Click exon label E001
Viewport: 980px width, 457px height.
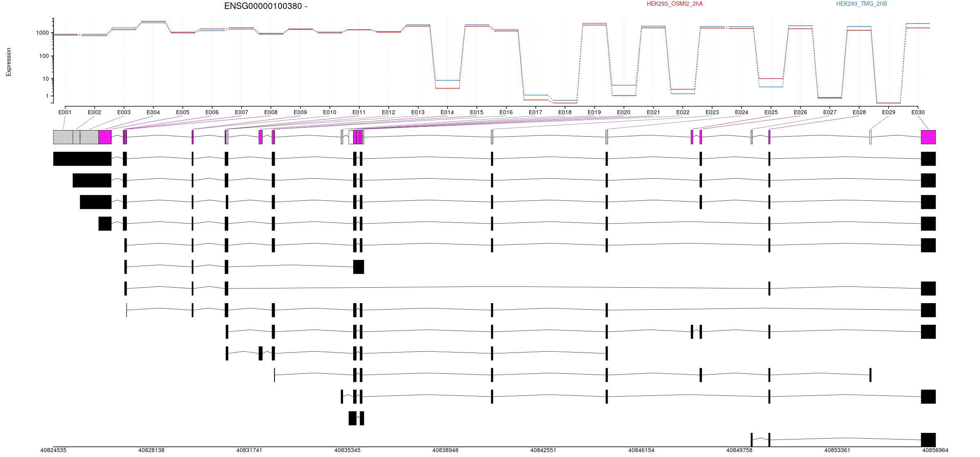coord(65,112)
